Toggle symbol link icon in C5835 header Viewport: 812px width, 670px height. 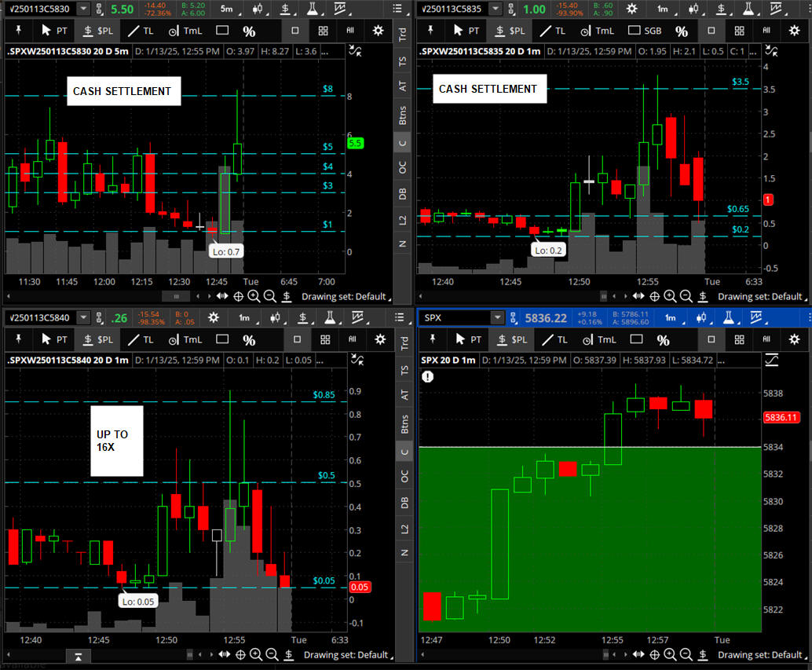(512, 9)
